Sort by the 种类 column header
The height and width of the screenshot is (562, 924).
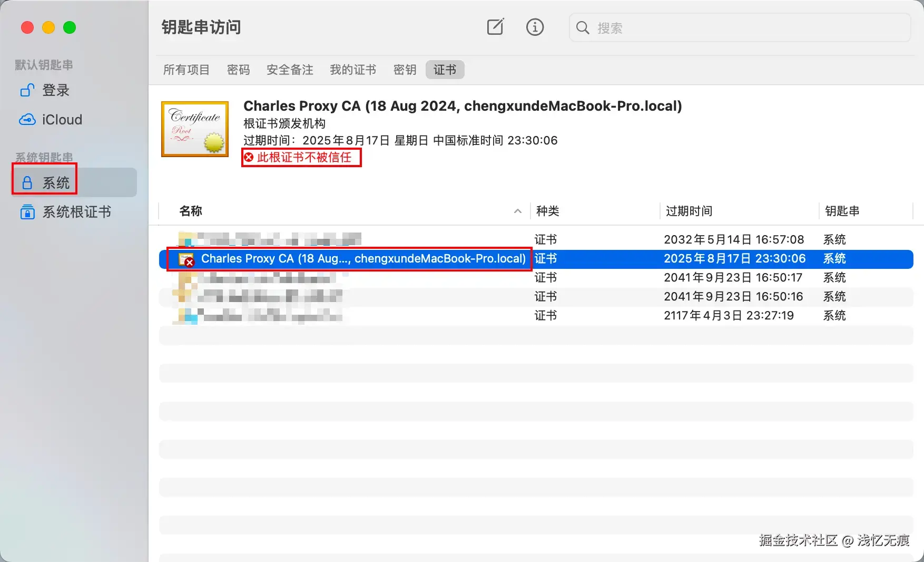tap(548, 211)
